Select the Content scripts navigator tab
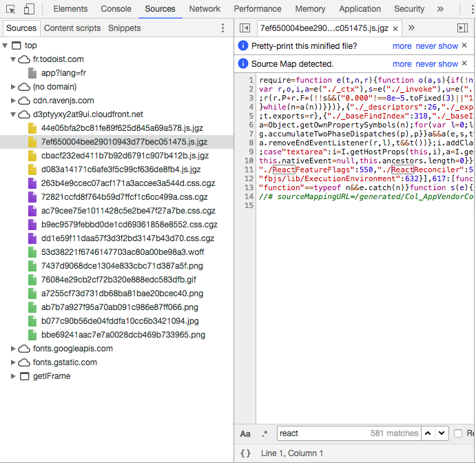 pos(72,28)
